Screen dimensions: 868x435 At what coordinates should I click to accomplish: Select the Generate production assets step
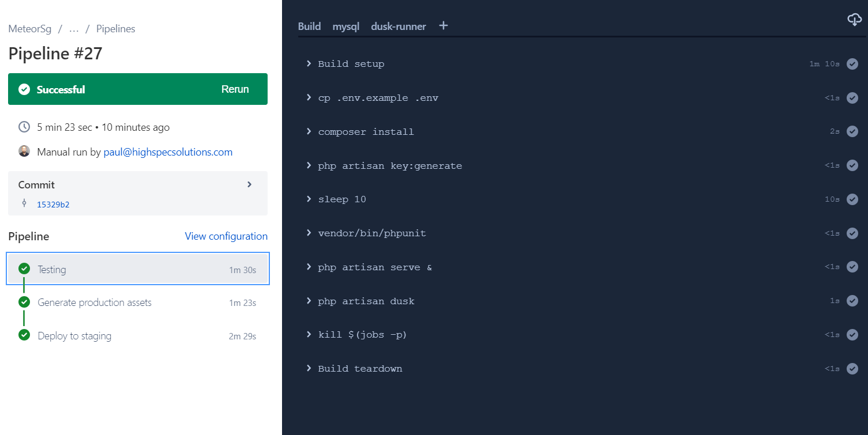(x=138, y=302)
